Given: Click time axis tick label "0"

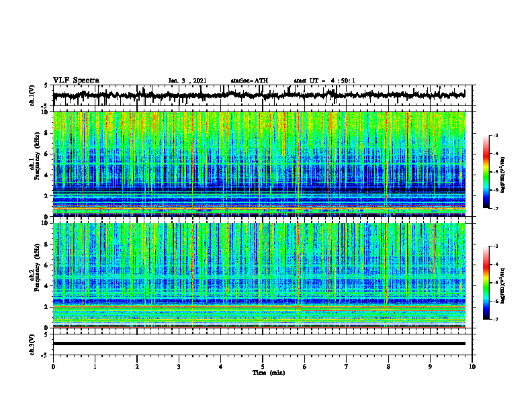Looking at the screenshot, I should pyautogui.click(x=53, y=367).
